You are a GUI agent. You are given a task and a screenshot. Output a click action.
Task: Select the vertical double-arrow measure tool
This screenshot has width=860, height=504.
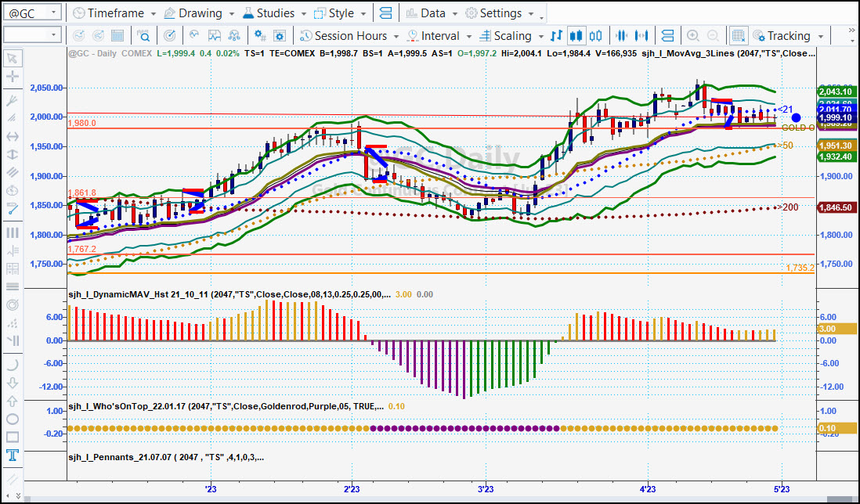(12, 154)
